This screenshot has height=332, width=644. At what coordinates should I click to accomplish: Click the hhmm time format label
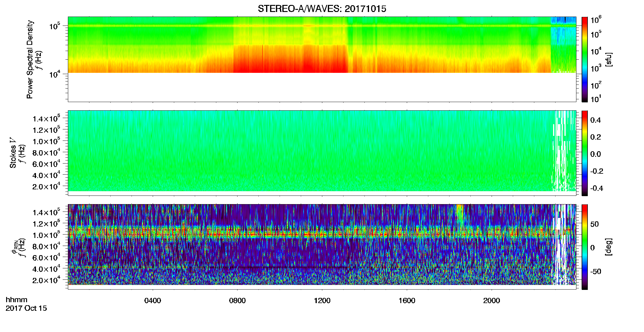click(17, 300)
